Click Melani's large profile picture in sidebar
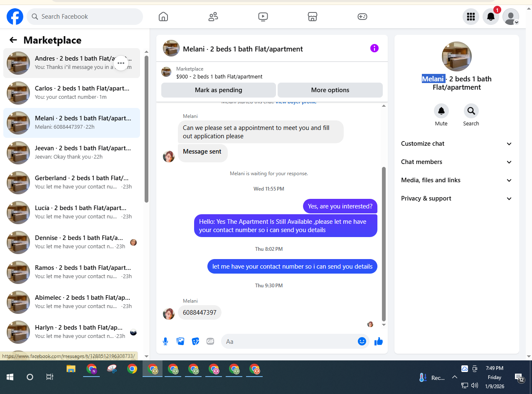 point(457,56)
